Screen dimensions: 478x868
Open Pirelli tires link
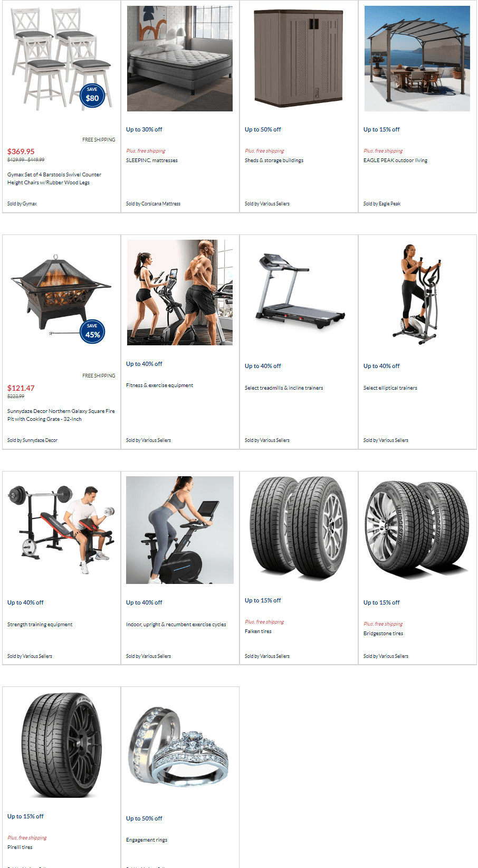point(20,847)
